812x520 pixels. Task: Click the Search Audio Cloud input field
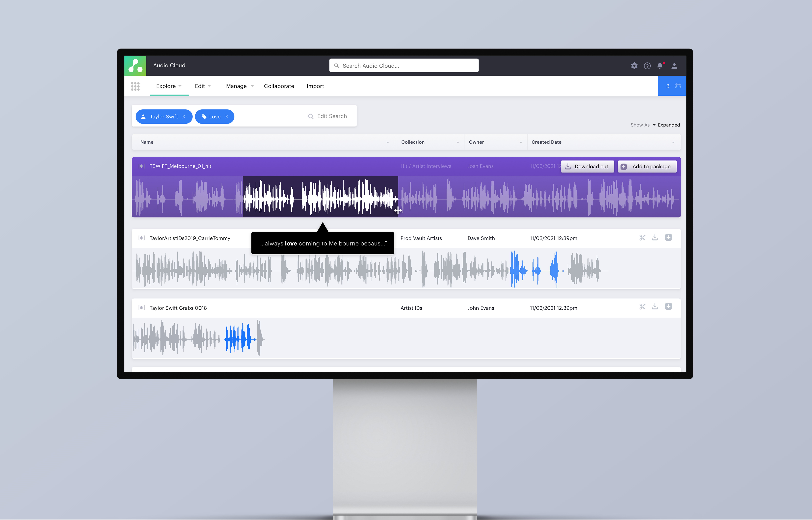click(x=404, y=65)
